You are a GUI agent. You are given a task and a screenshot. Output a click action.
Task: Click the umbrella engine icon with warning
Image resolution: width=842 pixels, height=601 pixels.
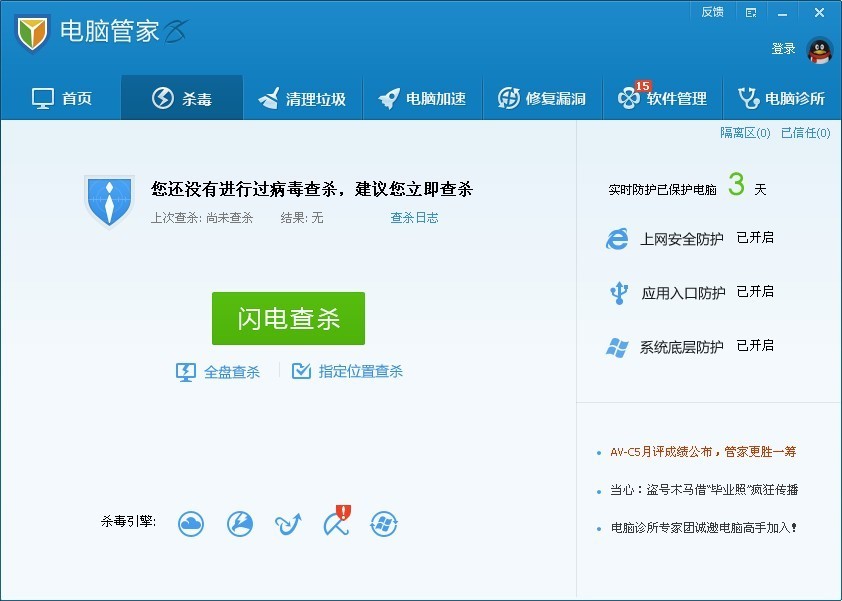coord(337,521)
